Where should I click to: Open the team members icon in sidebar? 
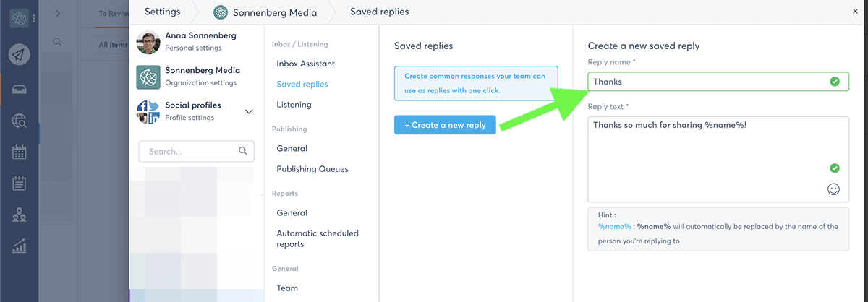tap(20, 215)
